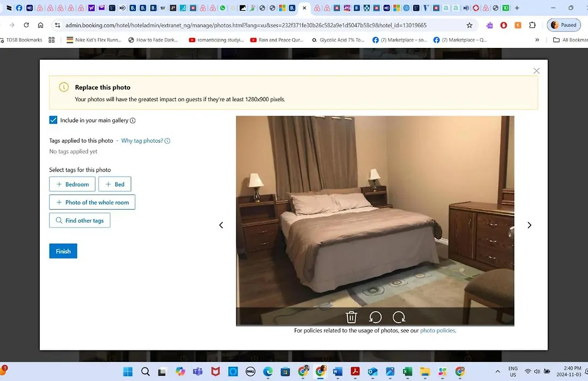Screen dimensions: 588x381
Task: Open the Paused profile button
Action: pyautogui.click(x=563, y=25)
